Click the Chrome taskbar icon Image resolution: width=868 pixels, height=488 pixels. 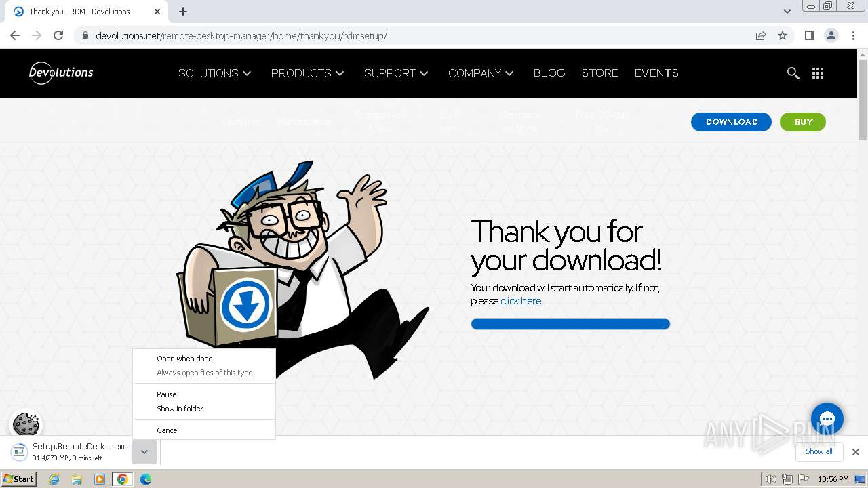122,479
